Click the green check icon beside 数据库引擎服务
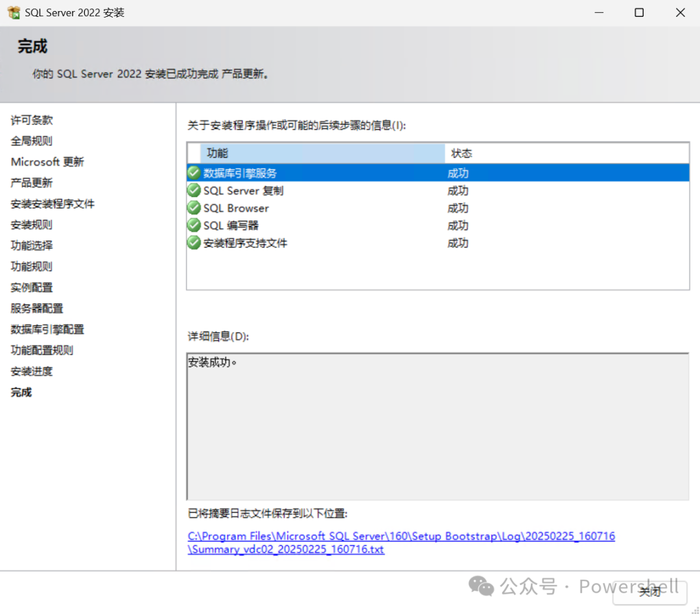 point(194,172)
